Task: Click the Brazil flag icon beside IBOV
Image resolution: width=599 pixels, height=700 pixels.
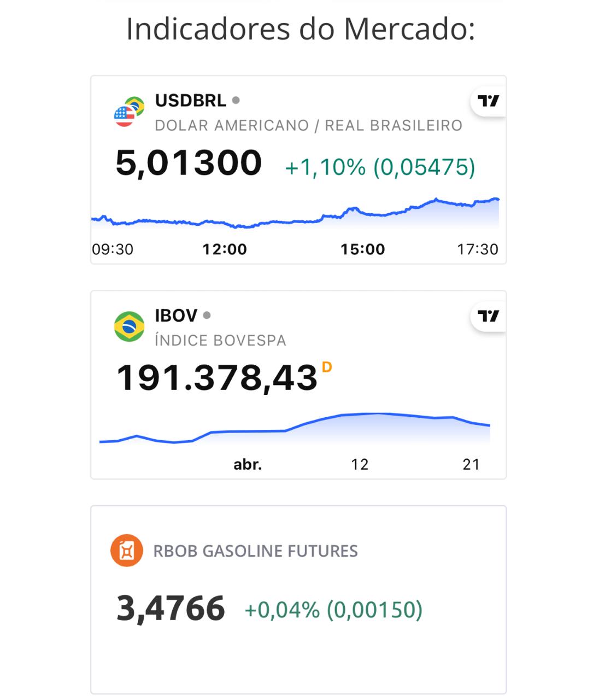Action: [x=129, y=326]
